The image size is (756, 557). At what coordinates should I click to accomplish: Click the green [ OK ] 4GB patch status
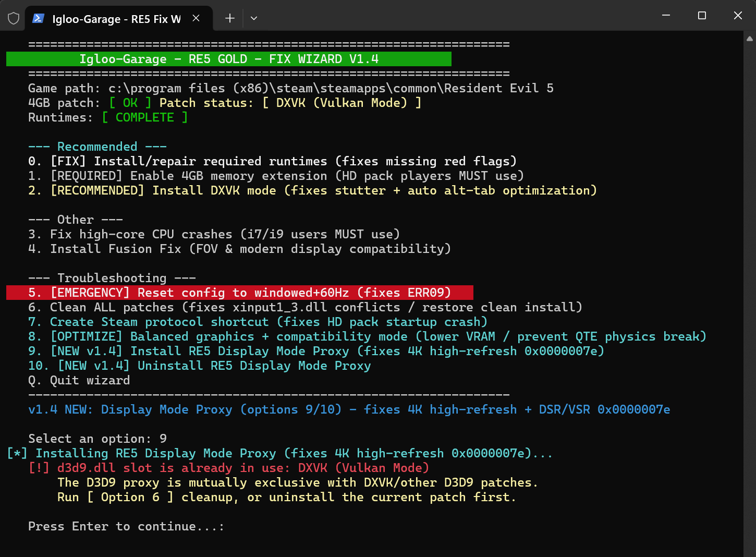[130, 103]
